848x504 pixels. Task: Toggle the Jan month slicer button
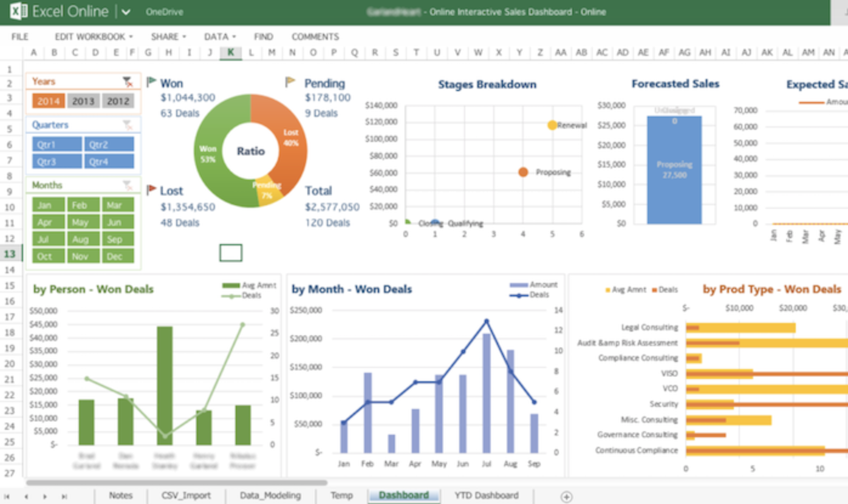click(x=48, y=205)
